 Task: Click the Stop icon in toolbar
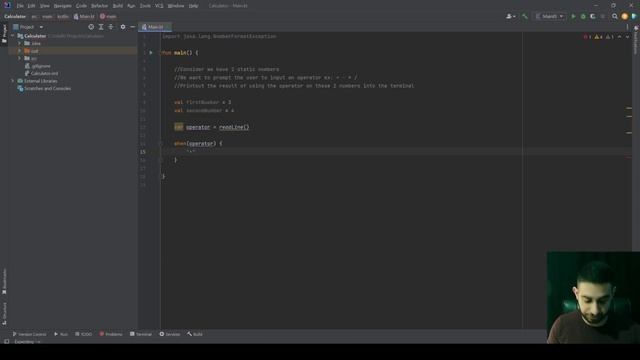click(x=602, y=17)
